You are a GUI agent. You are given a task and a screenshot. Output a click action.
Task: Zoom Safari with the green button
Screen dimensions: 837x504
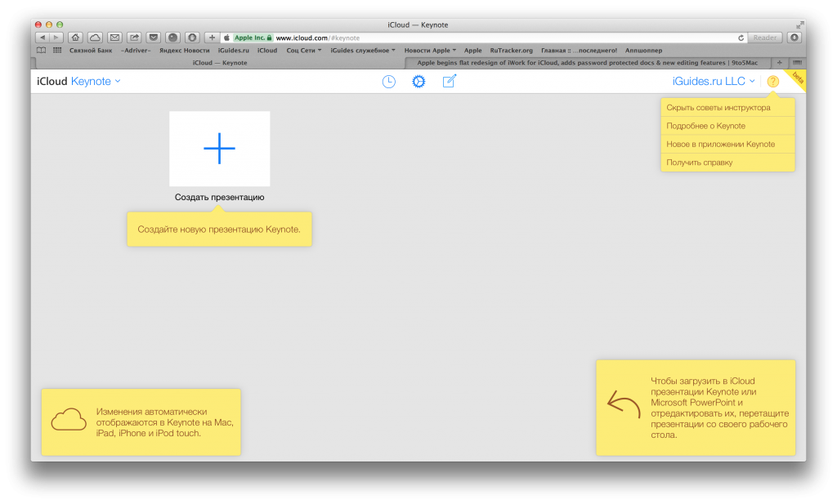(60, 25)
